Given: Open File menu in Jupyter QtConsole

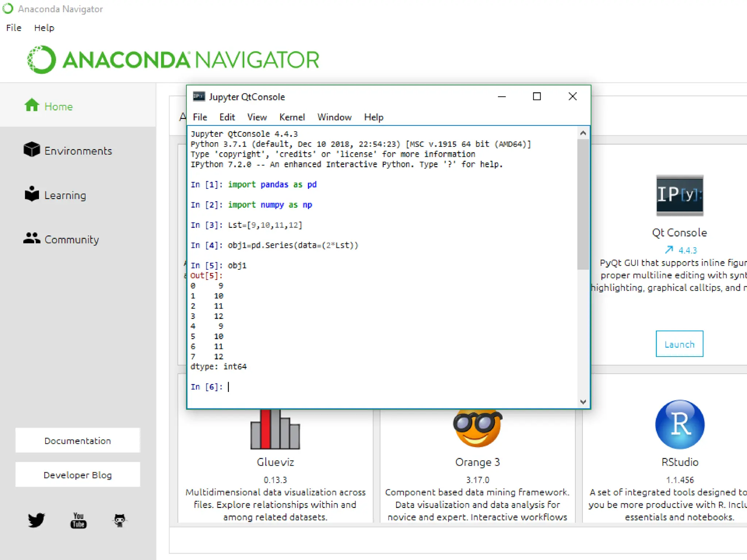Looking at the screenshot, I should coord(200,117).
